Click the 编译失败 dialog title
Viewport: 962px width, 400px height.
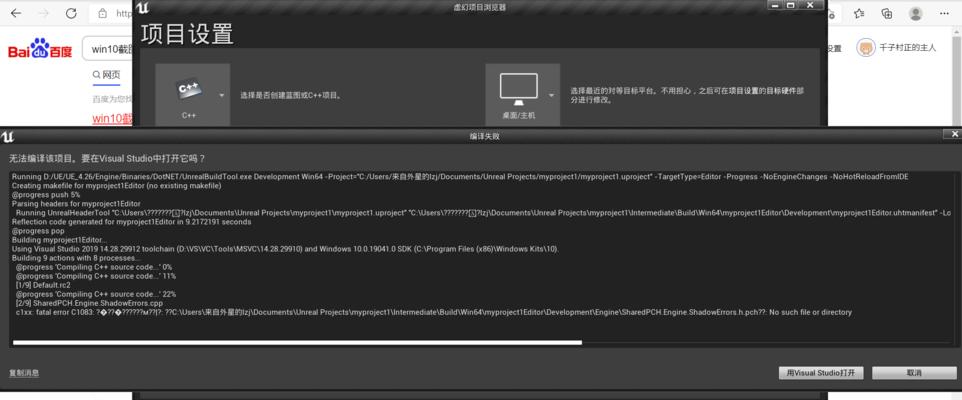(x=485, y=136)
